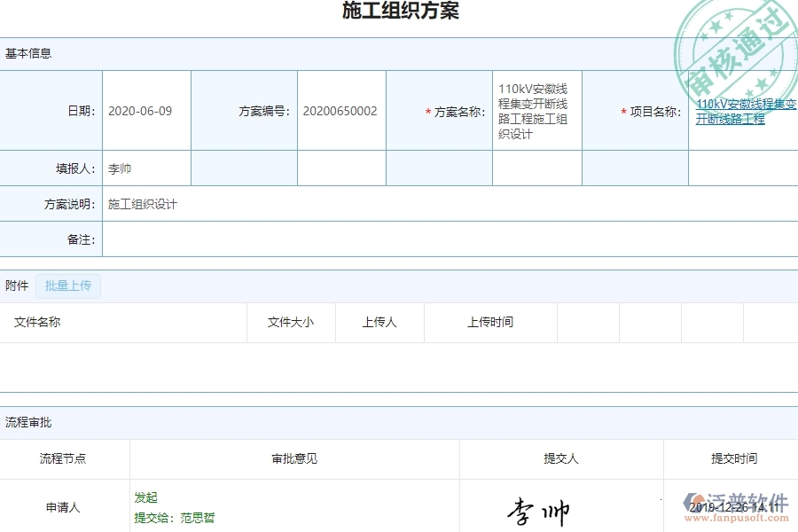Click the 方案说明 text 施工组织设计
The height and width of the screenshot is (532, 798).
(142, 203)
